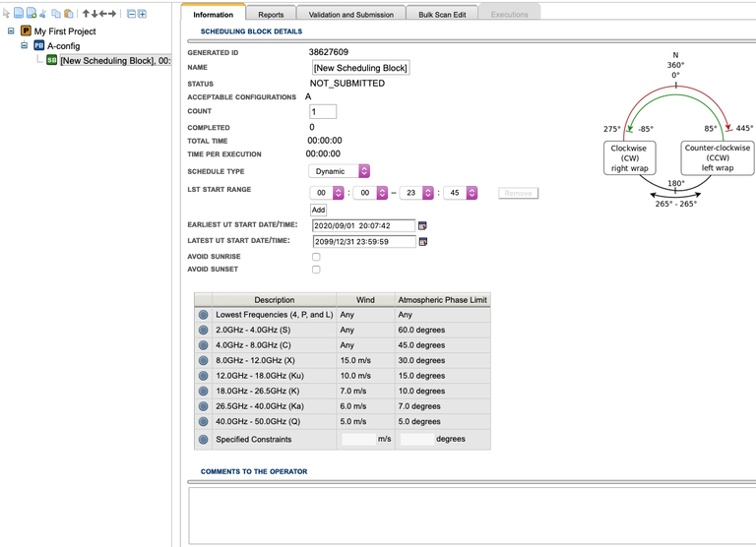This screenshot has height=547, width=756.
Task: Open the Schedule Type Dynamic dropdown
Action: coord(339,171)
